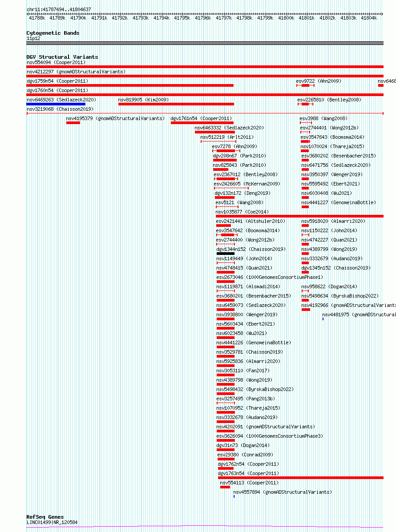The width and height of the screenshot is (396, 532).
Task: Click dgv1763n54 (Cooper2011) label
Action: 248,473
